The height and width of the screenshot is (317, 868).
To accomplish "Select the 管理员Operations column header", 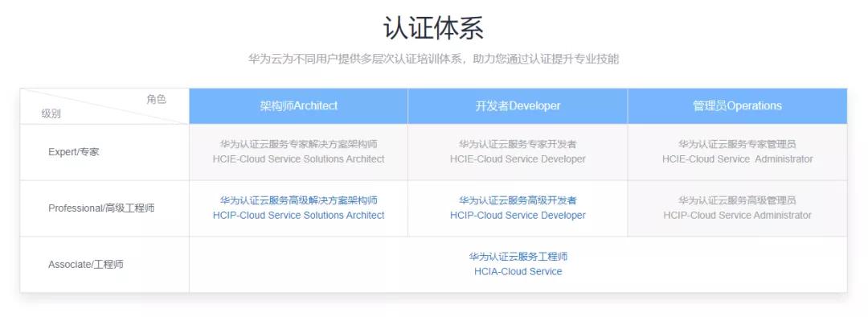I will (737, 106).
